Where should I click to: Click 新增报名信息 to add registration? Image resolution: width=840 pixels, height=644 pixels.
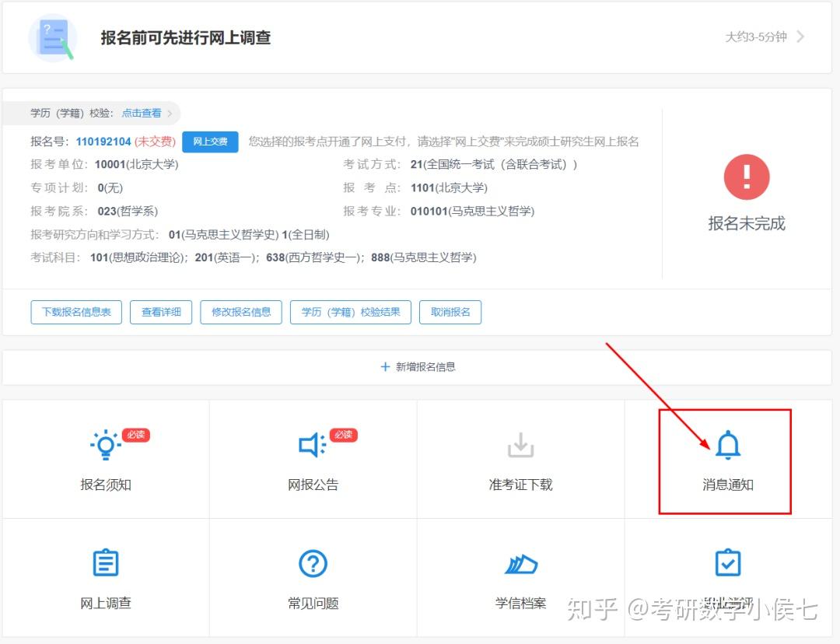point(418,366)
